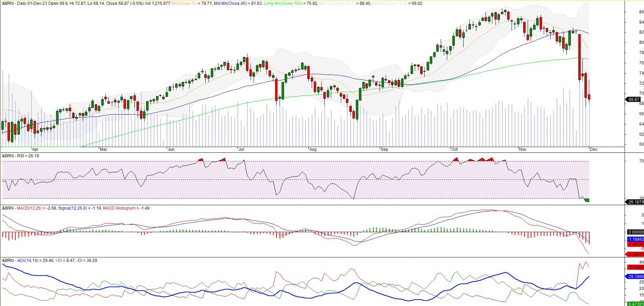The width and height of the screenshot is (644, 306).
Task: Click the blue -1.18862 Signal value tag
Action: pyautogui.click(x=635, y=239)
